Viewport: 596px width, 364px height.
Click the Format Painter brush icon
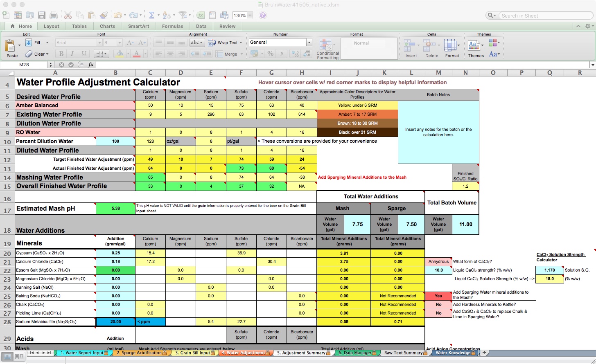(x=104, y=15)
